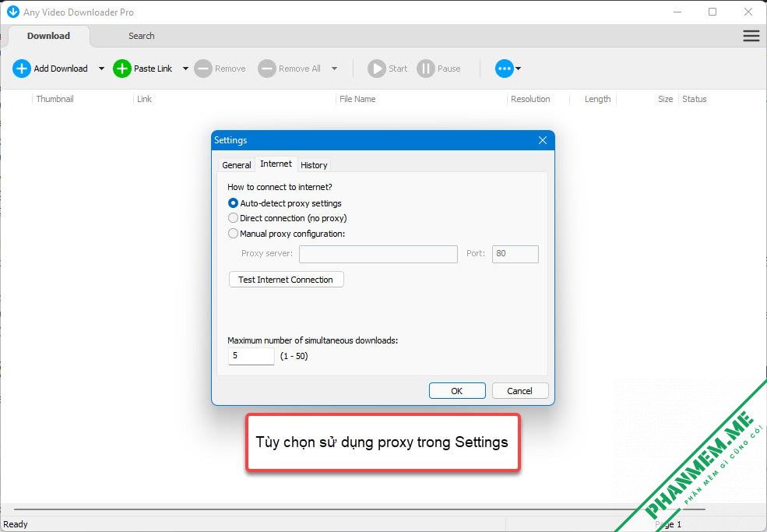Click the Proxy server input field
The height and width of the screenshot is (532, 767).
(x=378, y=254)
